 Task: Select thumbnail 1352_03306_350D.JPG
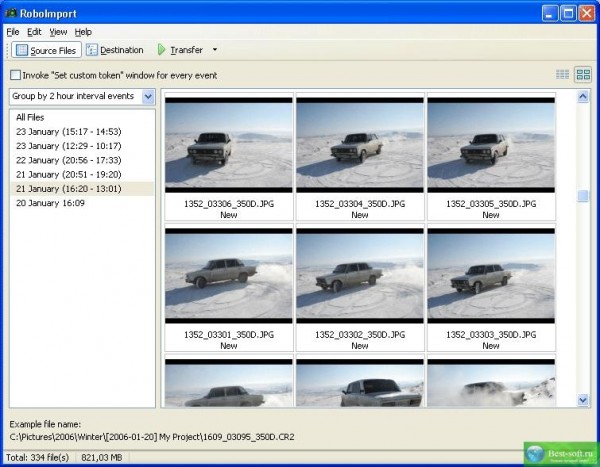point(228,145)
